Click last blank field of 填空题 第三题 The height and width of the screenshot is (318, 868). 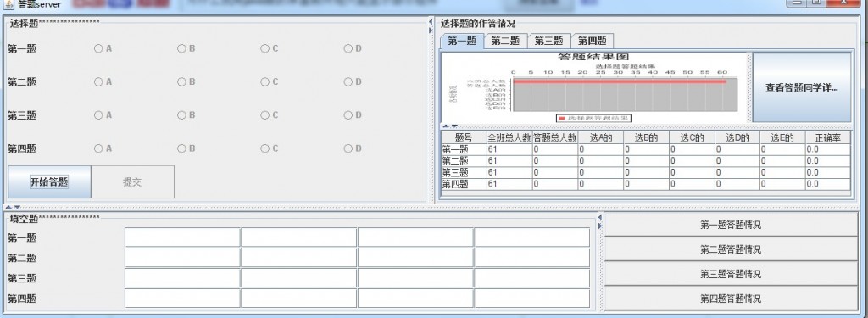point(532,277)
